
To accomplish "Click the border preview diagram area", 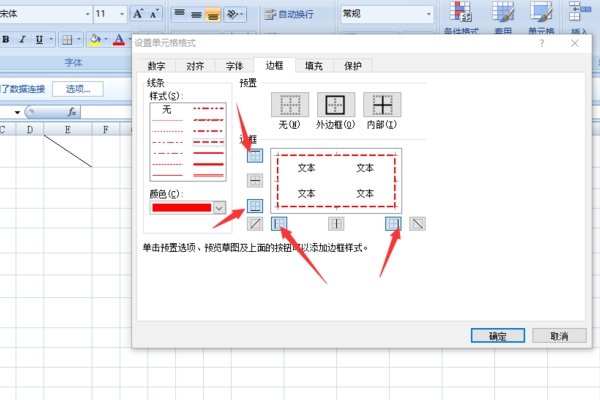I will click(x=336, y=181).
